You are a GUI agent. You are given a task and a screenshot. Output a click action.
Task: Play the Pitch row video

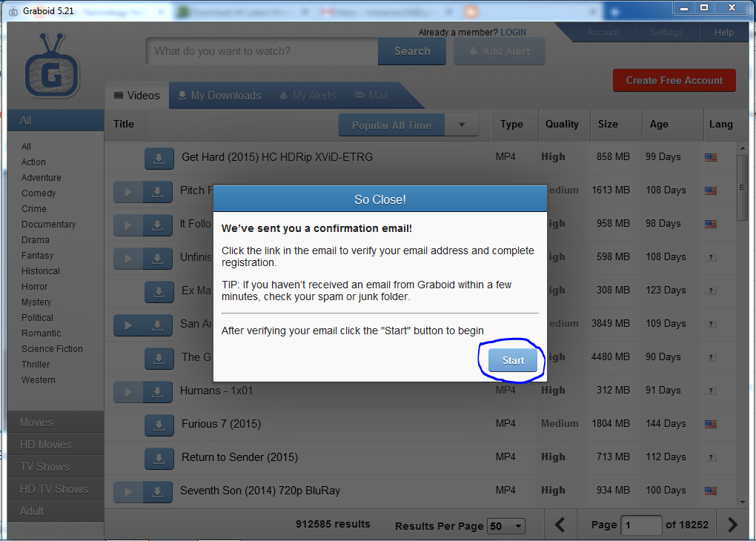click(128, 192)
